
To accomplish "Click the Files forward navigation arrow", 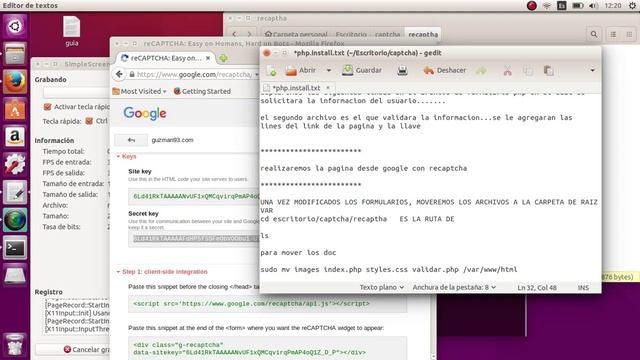I will pyautogui.click(x=249, y=34).
